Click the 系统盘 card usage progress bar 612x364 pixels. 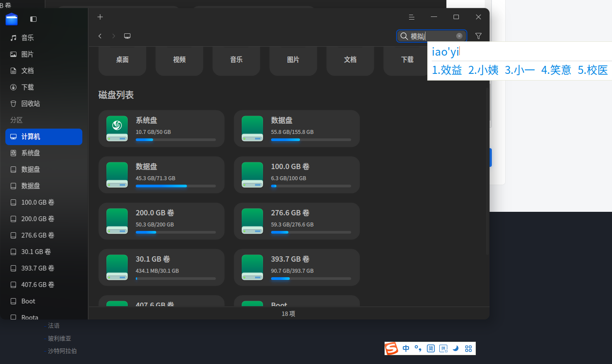[176, 140]
